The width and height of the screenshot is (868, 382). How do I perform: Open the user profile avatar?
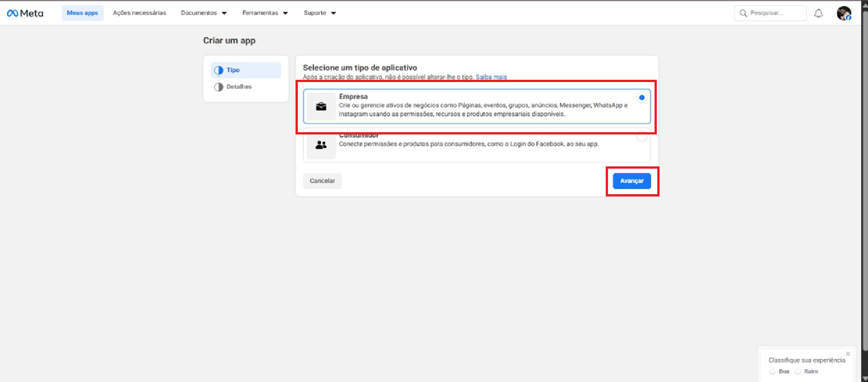[x=843, y=13]
